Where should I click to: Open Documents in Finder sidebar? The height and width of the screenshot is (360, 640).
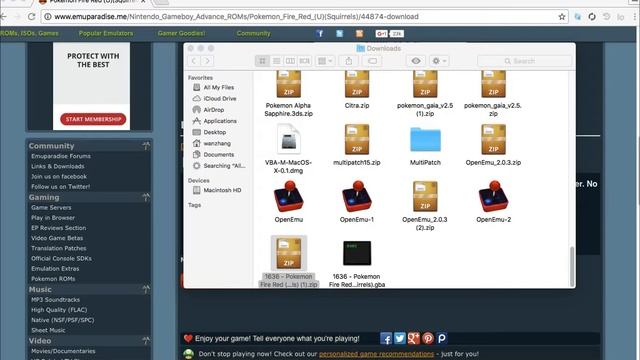click(219, 155)
